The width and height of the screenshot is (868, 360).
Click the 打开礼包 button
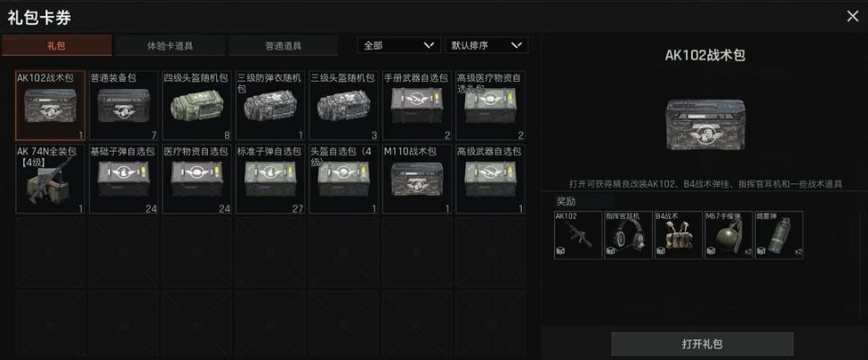point(702,344)
